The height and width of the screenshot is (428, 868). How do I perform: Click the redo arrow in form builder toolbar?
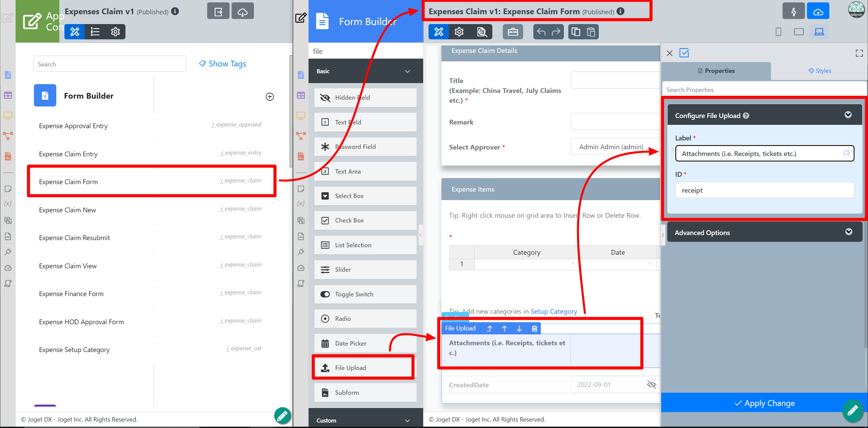[x=556, y=32]
